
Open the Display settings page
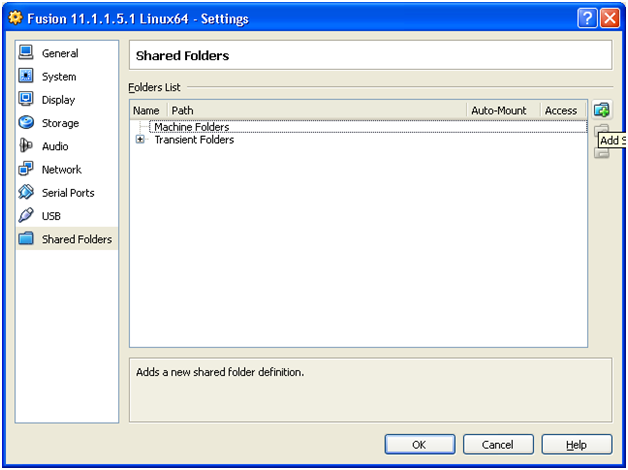(67, 100)
